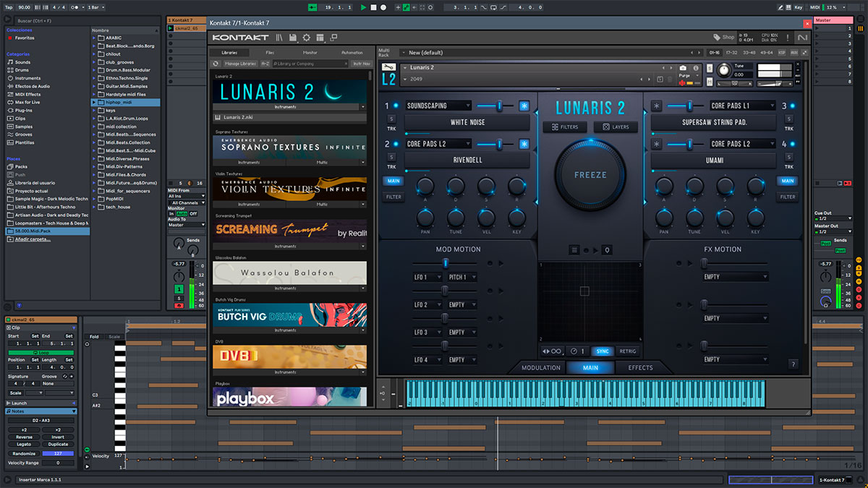Expand the ARABIC folder
This screenshot has height=488, width=868.
94,38
